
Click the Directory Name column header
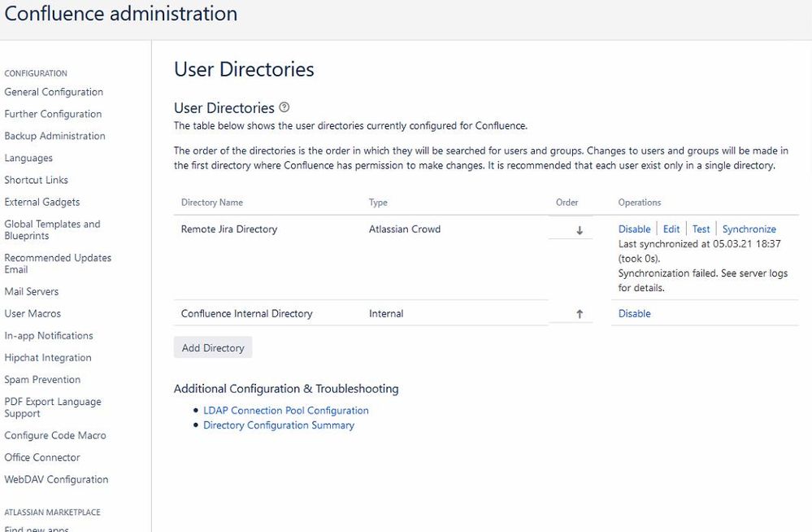tap(212, 203)
